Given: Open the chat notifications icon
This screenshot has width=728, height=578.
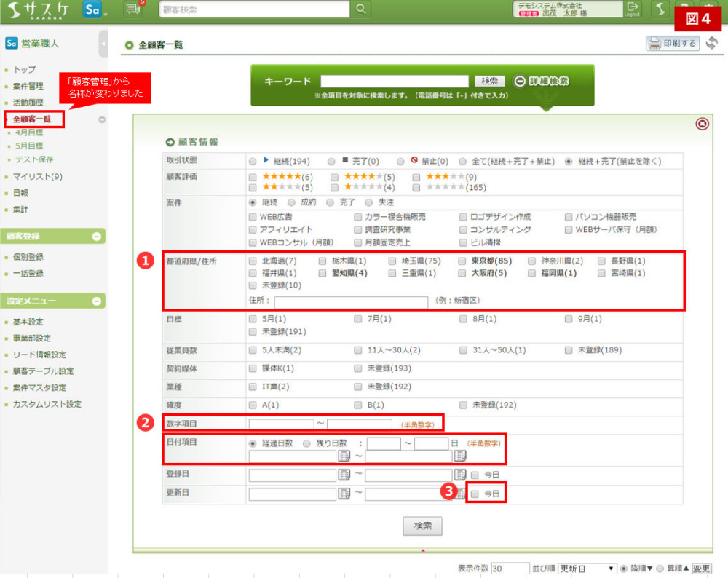Looking at the screenshot, I should click(x=132, y=9).
